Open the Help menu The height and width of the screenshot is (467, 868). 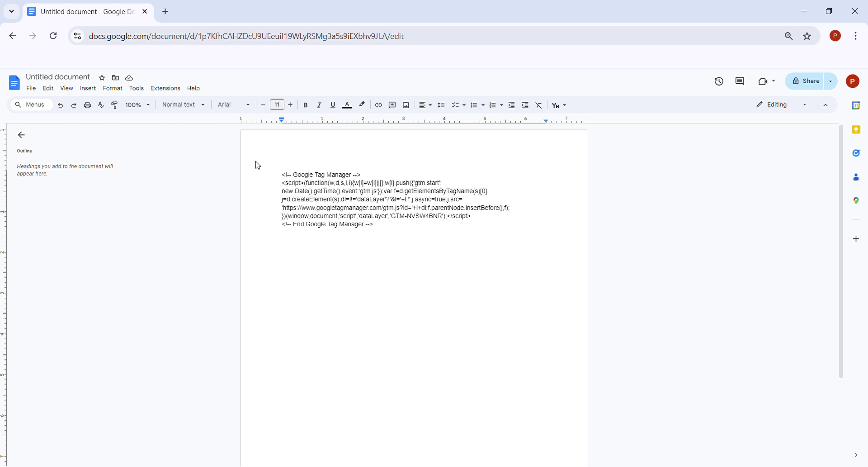point(193,89)
